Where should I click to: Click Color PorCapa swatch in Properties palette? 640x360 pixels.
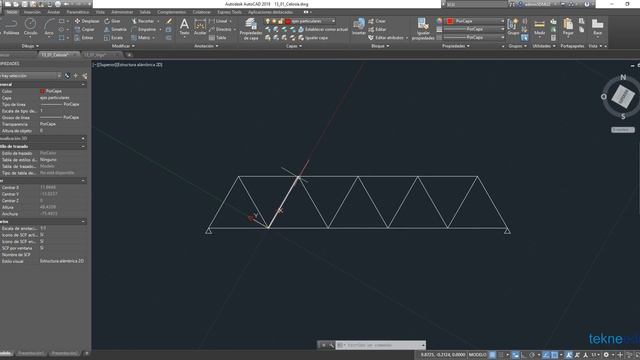tap(42, 91)
